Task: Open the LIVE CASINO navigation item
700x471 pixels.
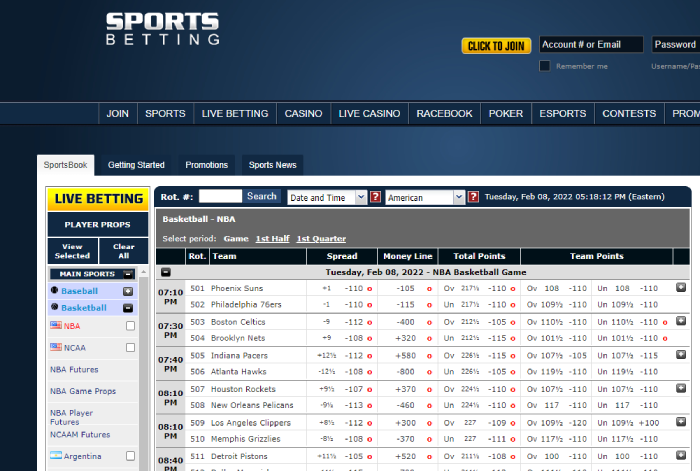Action: [369, 113]
